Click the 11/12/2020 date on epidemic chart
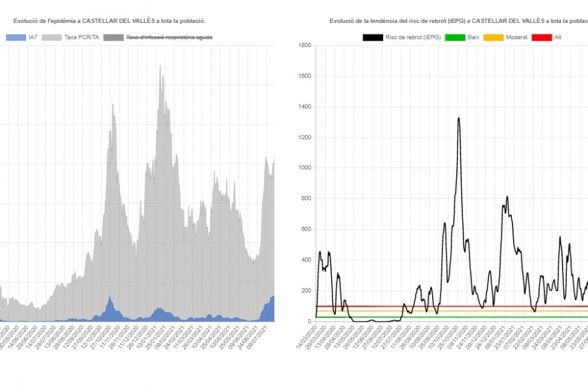The image size is (588, 392). tap(129, 338)
